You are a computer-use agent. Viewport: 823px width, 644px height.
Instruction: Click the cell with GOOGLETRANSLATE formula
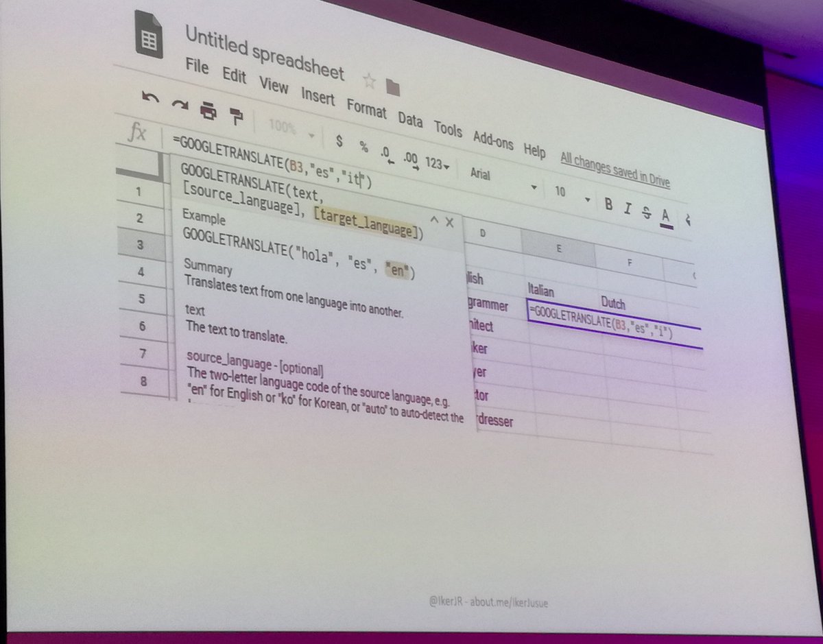click(x=615, y=323)
